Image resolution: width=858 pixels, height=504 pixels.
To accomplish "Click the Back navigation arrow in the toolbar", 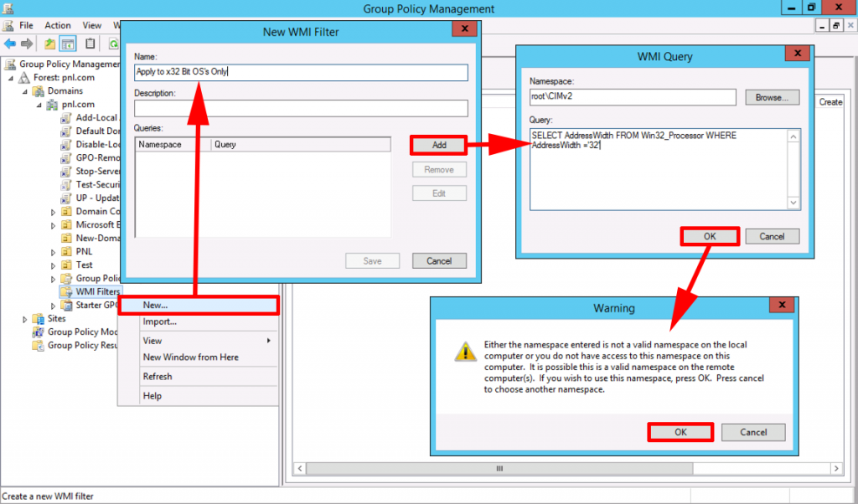I will click(10, 43).
